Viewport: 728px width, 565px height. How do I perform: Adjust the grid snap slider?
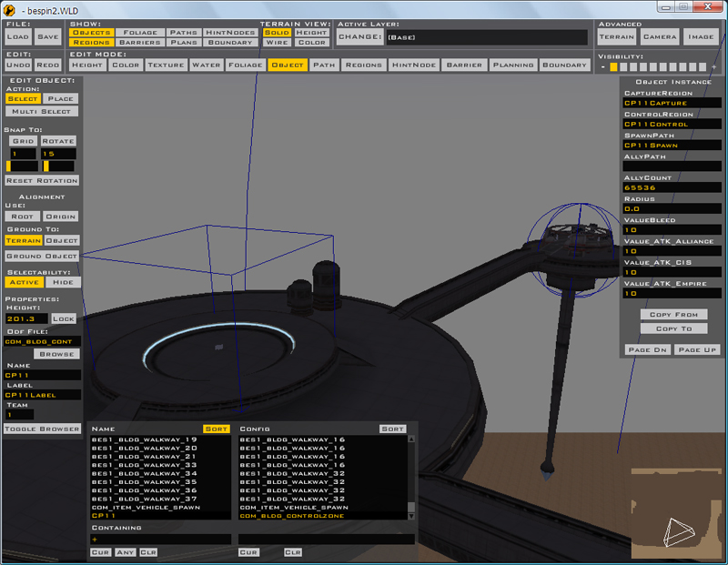21,166
